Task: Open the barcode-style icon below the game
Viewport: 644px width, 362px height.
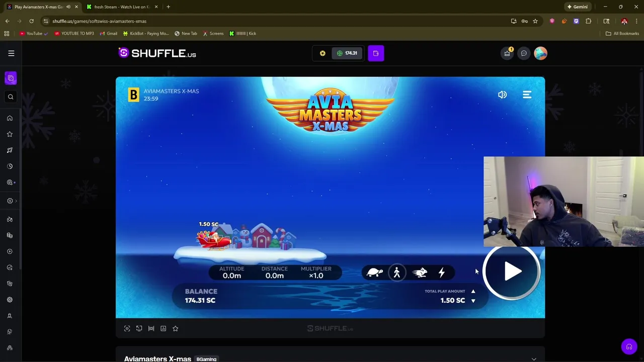Action: (x=151, y=328)
